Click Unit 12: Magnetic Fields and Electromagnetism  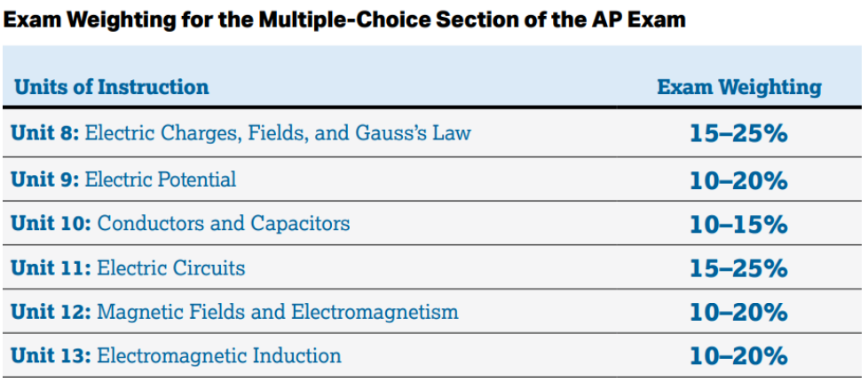coord(234,312)
